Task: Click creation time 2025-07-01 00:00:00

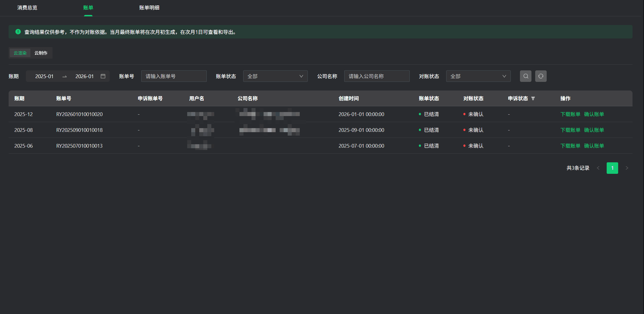Action: [x=361, y=146]
